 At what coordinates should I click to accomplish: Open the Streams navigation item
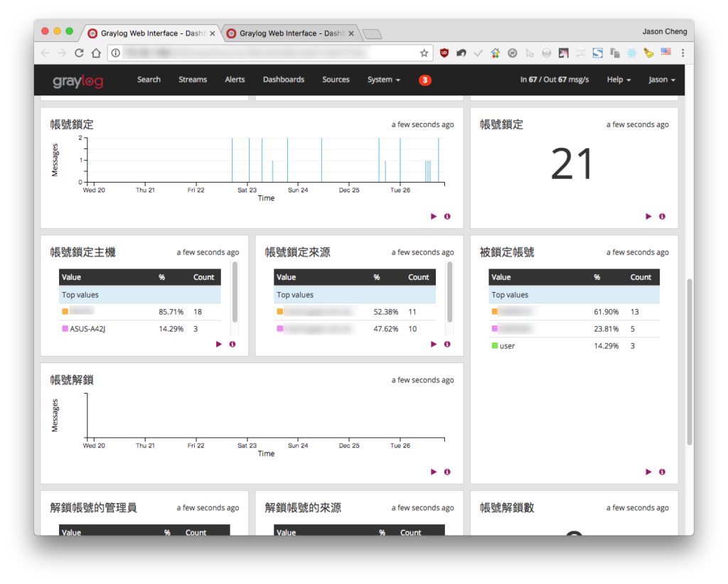[x=193, y=80]
